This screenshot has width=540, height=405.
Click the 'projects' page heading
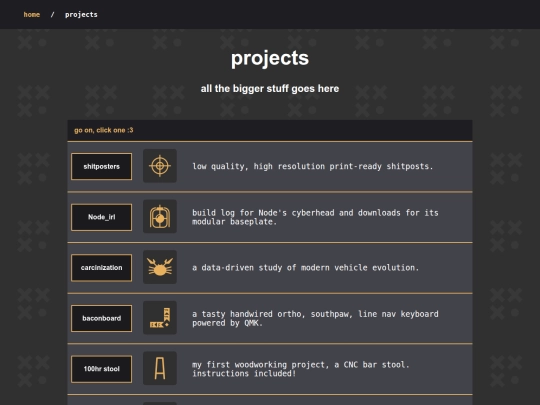pyautogui.click(x=270, y=58)
